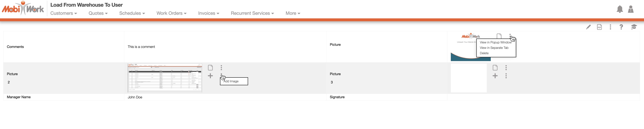Expand the Customers dropdown
The height and width of the screenshot is (129, 644).
[64, 13]
